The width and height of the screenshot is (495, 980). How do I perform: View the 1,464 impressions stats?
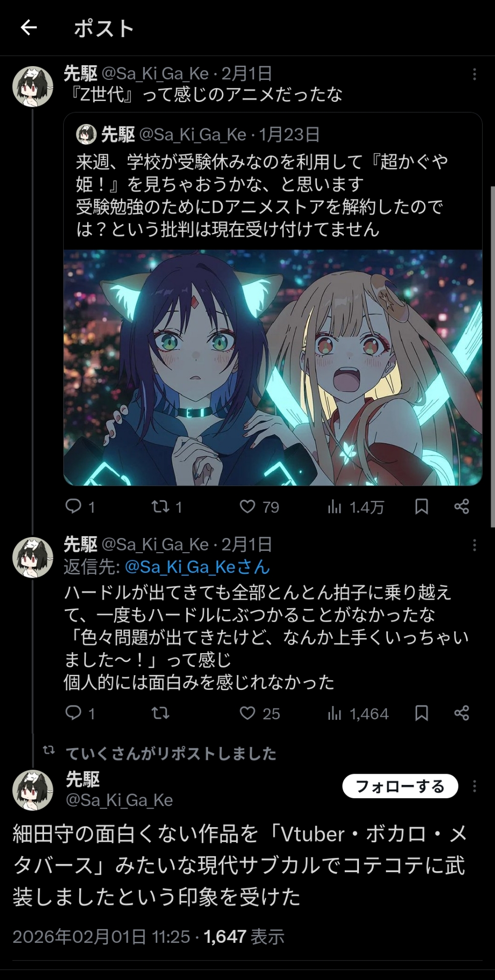[358, 713]
